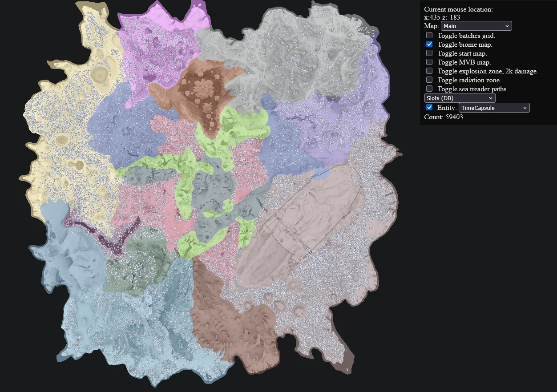Click the 'Toggle radiation zone.' label text
Image resolution: width=557 pixels, height=392 pixels.
coord(469,80)
